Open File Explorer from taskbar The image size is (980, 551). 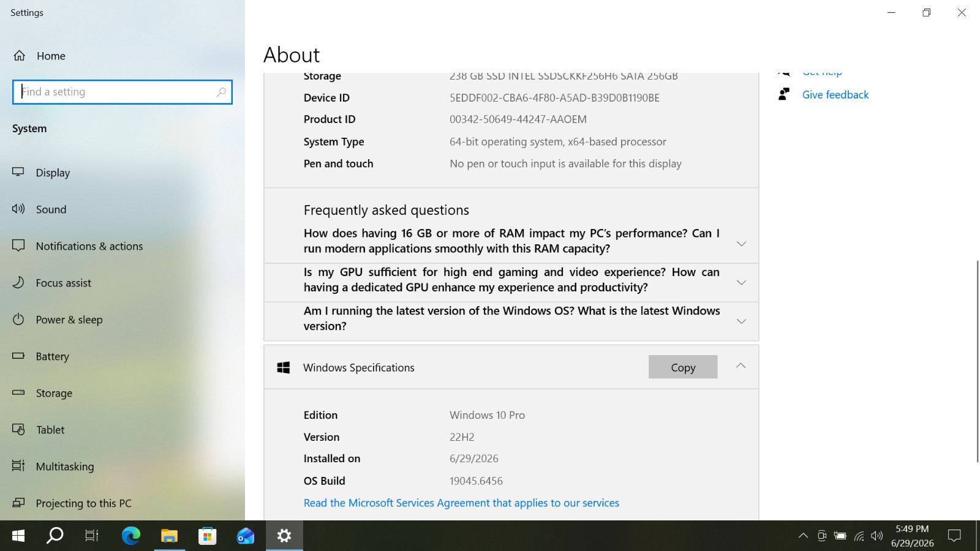coord(169,536)
